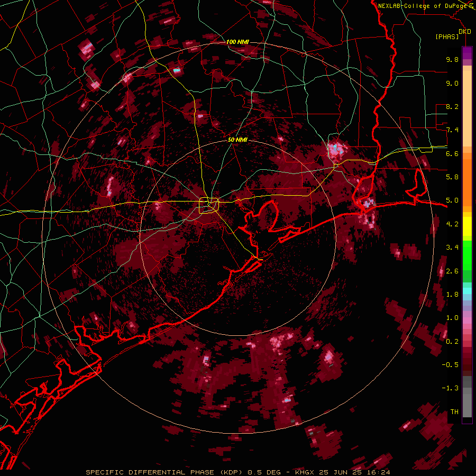Click the 2.6 value on color scale

452,271
